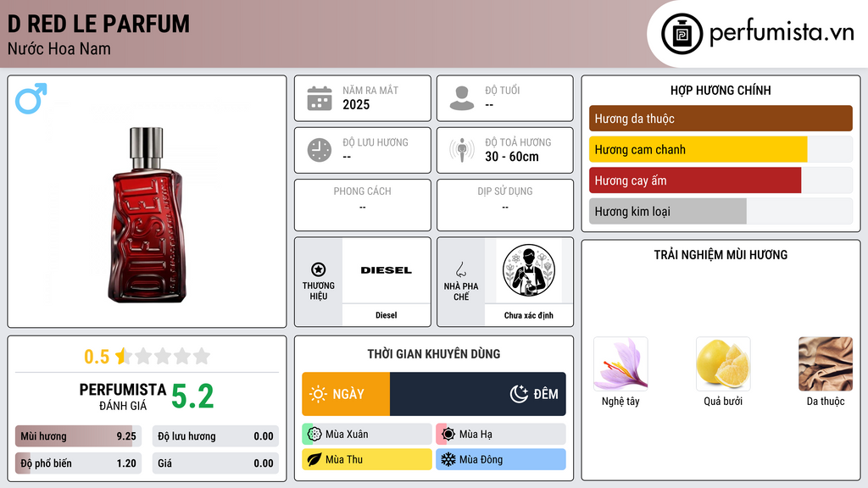Click the perfumer illustration avatar
Viewport: 868px width, 488px height.
point(529,270)
